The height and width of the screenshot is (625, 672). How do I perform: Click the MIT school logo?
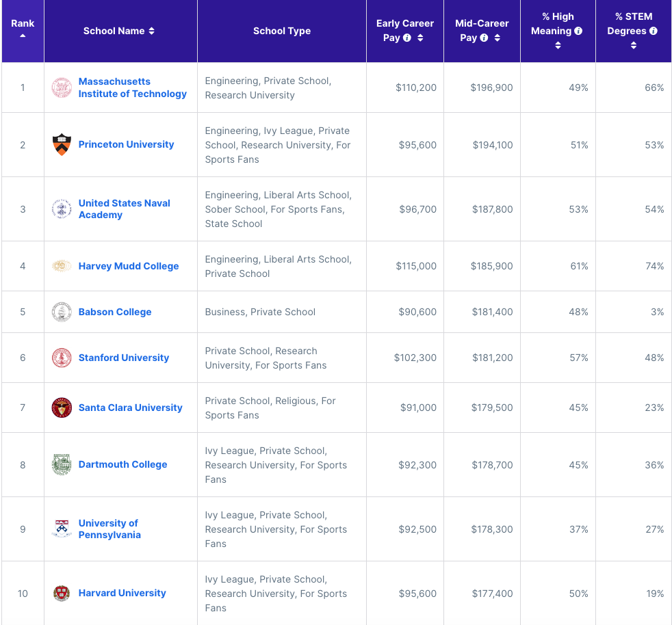coord(62,88)
